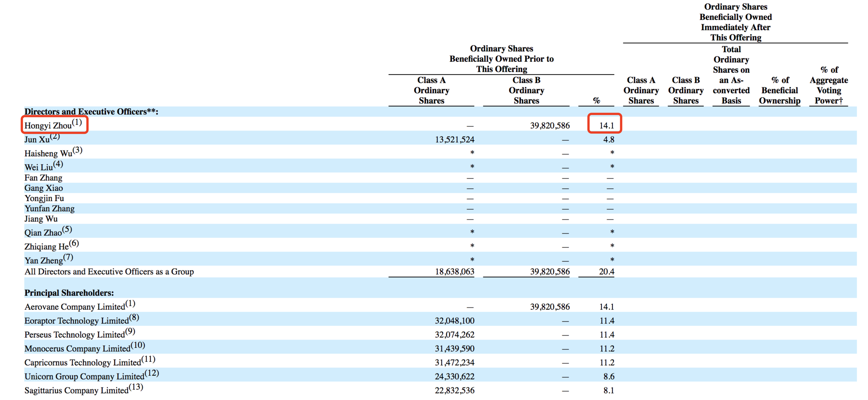Click the name Hongyi Zhou
This screenshot has height=400, width=868.
pos(48,126)
